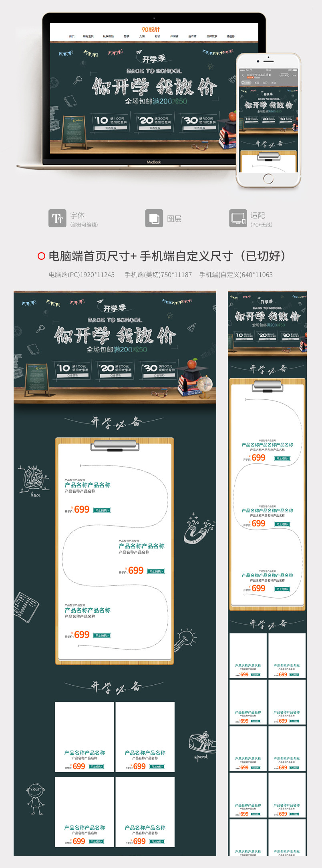
Task: Click the （PC+无线） note under 适配
Action: coord(262,225)
